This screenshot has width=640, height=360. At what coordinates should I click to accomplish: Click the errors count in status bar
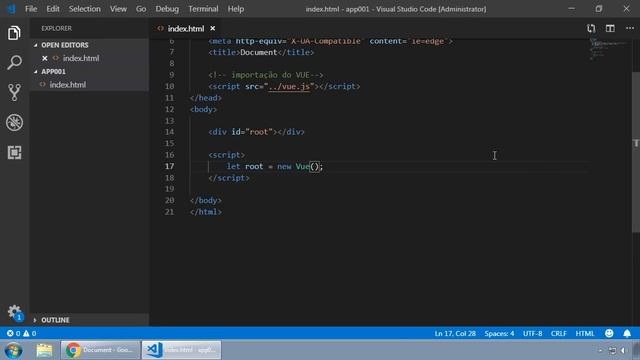13,333
